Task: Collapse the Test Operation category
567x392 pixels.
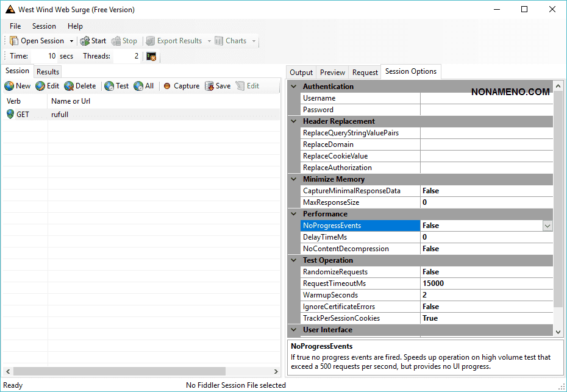Action: point(294,260)
